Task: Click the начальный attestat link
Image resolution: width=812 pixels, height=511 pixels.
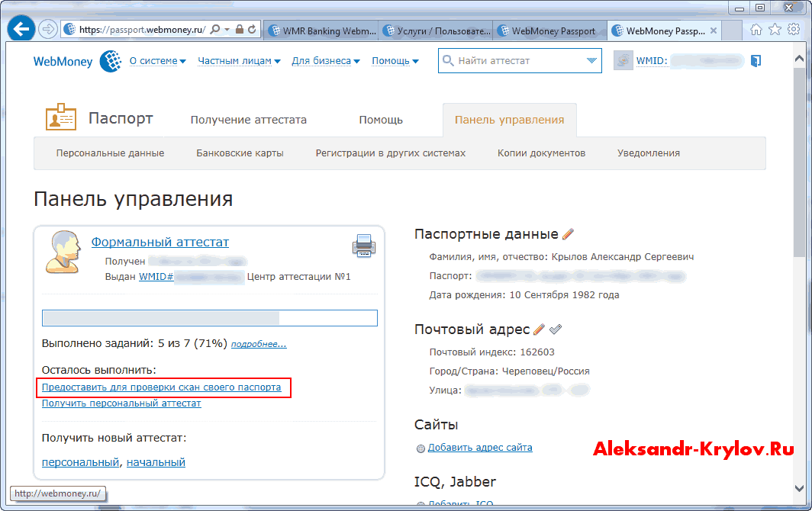Action: (x=156, y=462)
